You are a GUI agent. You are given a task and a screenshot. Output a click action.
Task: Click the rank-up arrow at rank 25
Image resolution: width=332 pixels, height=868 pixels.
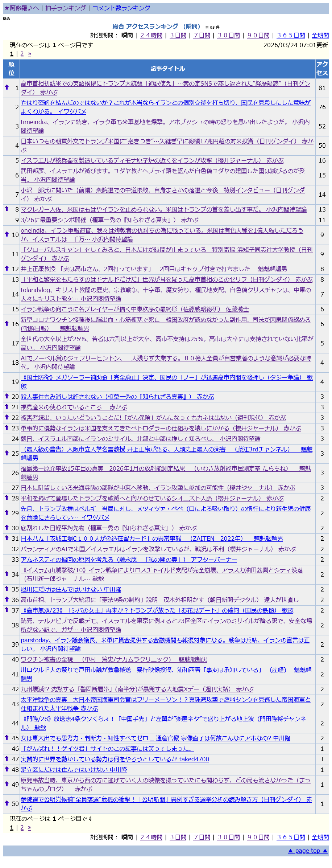[x=7, y=453]
